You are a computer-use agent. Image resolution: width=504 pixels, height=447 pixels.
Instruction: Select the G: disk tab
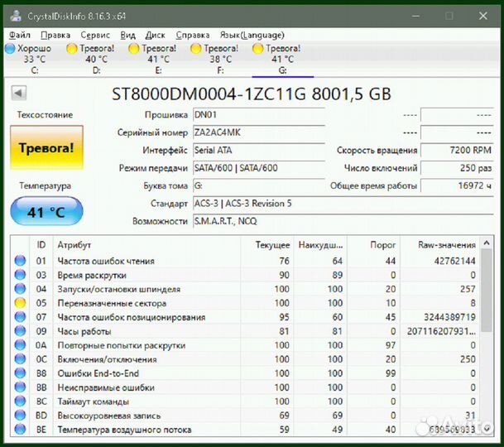pos(281,59)
